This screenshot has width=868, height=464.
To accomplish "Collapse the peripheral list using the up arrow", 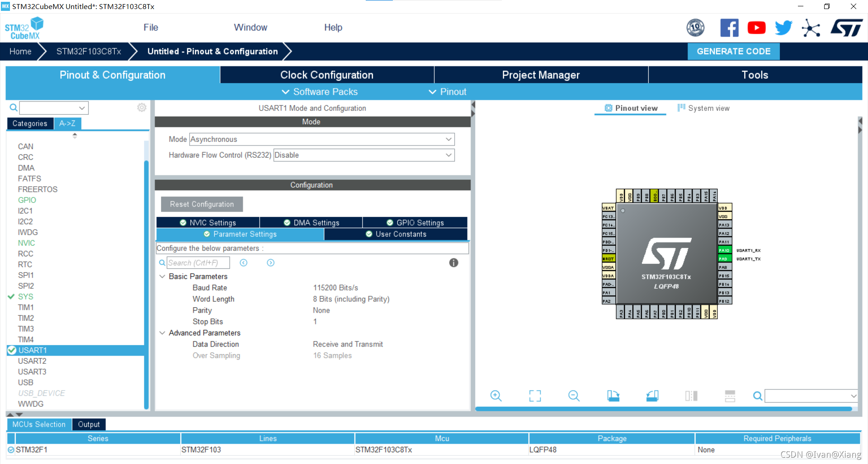I will coord(75,134).
